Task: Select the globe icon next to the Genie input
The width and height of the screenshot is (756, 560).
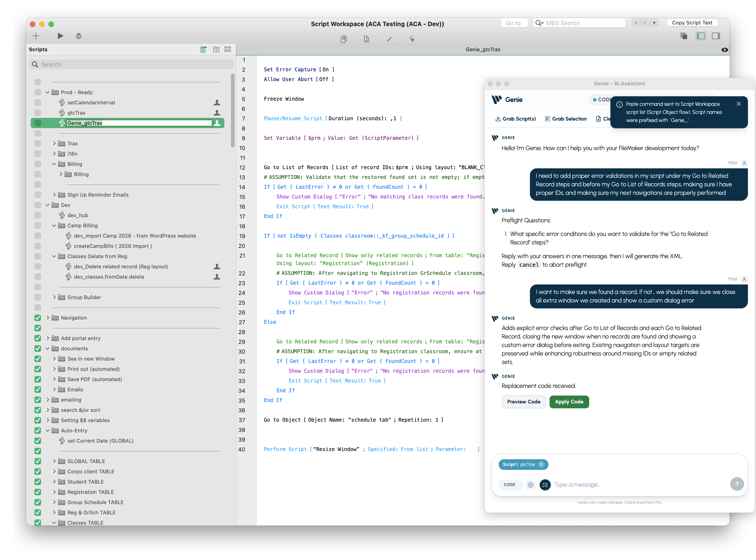Action: (x=530, y=485)
